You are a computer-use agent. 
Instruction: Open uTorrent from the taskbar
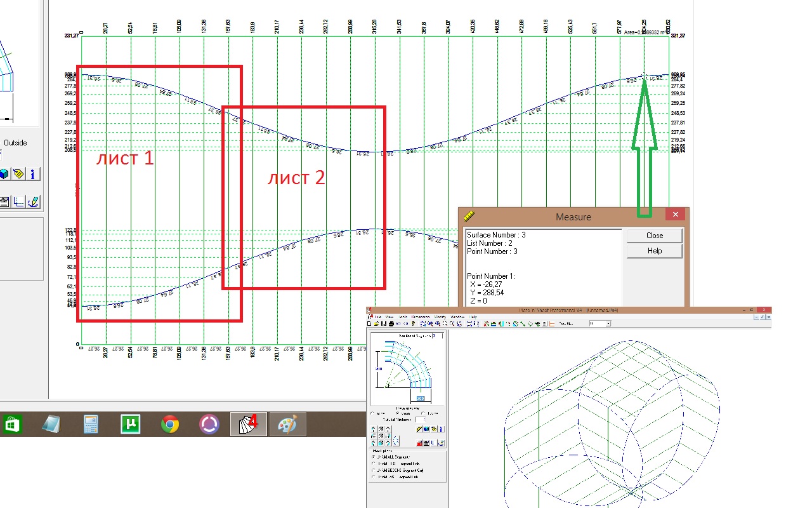pyautogui.click(x=130, y=424)
